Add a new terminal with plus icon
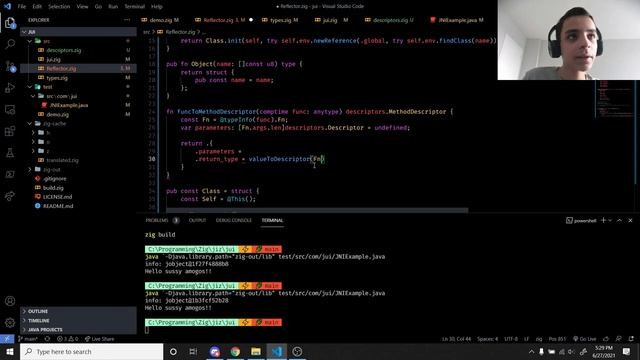 [603, 220]
